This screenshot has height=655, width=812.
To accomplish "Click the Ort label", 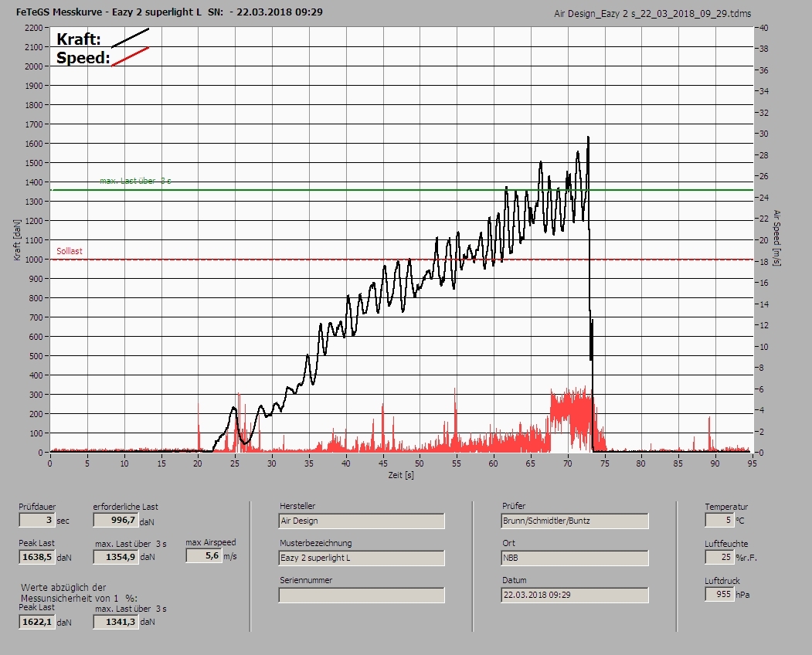I will click(x=508, y=543).
